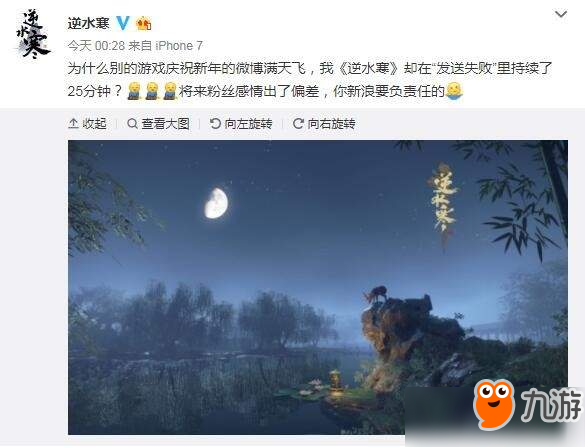Expand the post options chevron

click(561, 15)
